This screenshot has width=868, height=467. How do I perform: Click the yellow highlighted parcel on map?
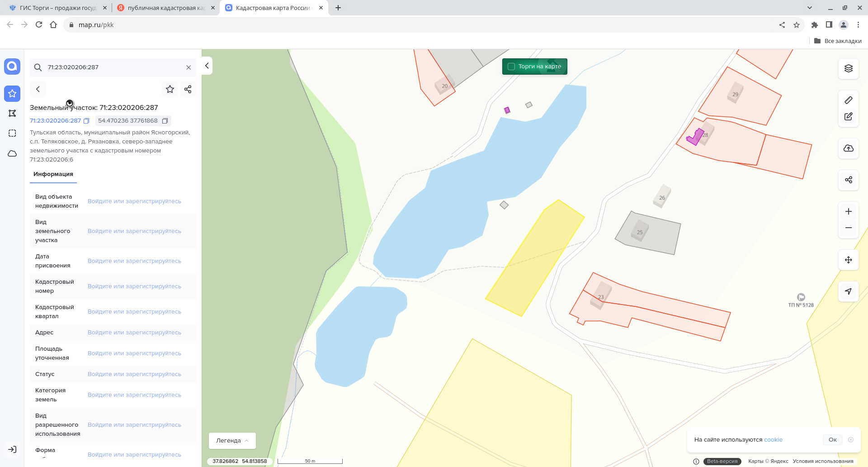click(534, 258)
